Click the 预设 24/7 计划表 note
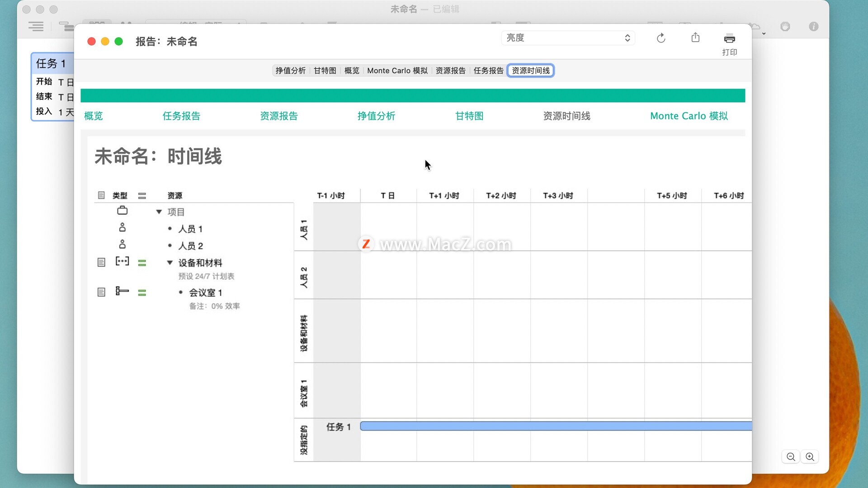 click(206, 277)
